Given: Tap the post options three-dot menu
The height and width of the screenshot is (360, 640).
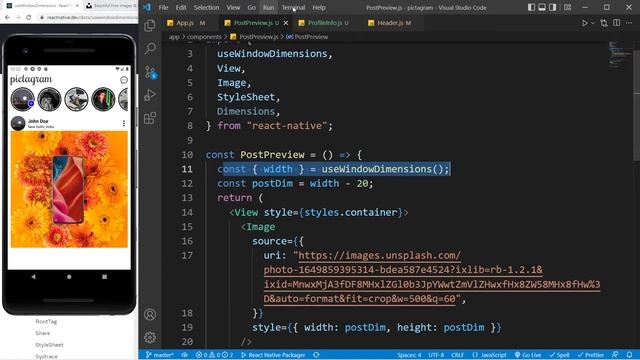Looking at the screenshot, I should pyautogui.click(x=124, y=123).
